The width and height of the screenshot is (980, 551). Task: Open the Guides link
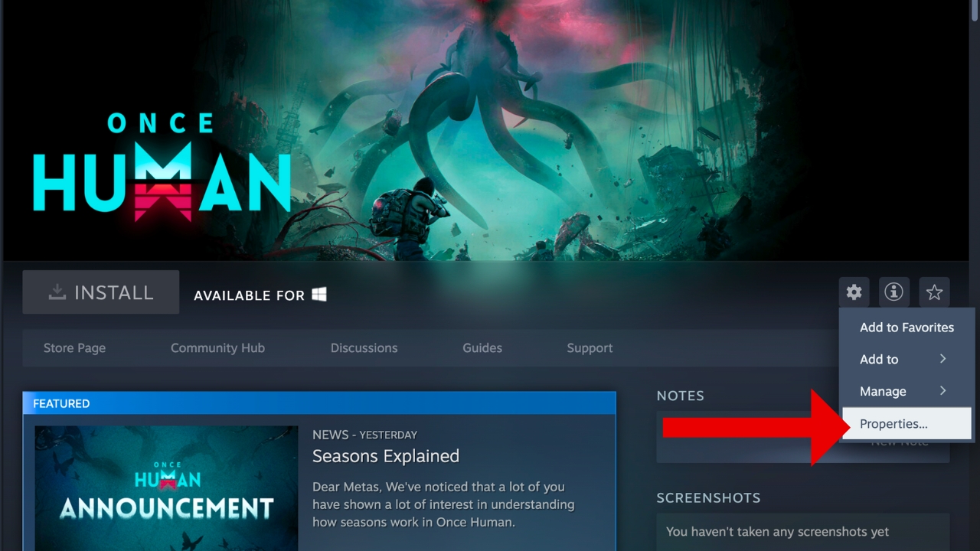pyautogui.click(x=482, y=348)
